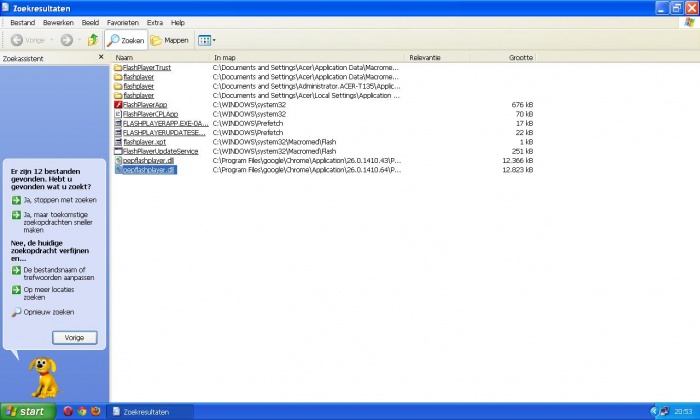The height and width of the screenshot is (420, 700).
Task: Click 'Opnieuw zoeken' link
Action: coord(50,312)
